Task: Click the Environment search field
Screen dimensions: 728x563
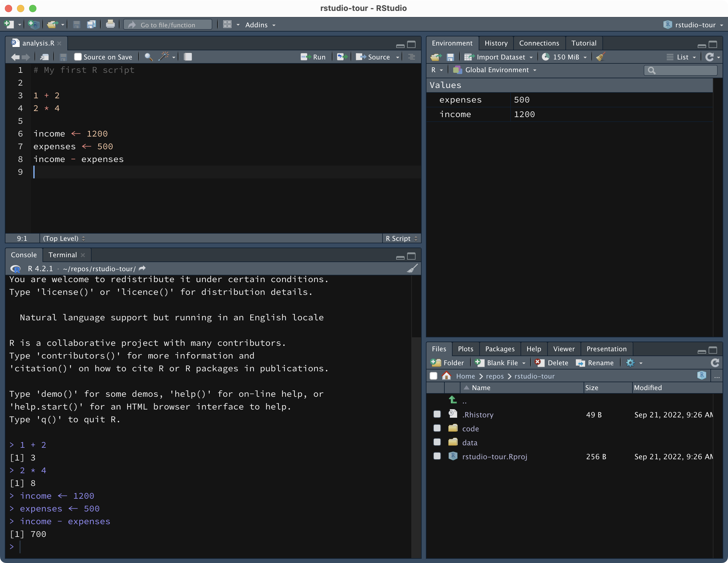Action: tap(681, 70)
